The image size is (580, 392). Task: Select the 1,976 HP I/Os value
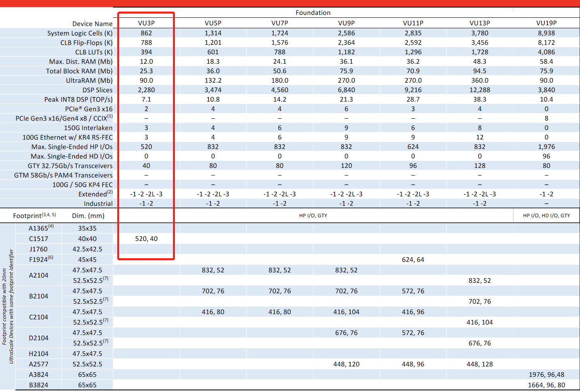point(546,147)
